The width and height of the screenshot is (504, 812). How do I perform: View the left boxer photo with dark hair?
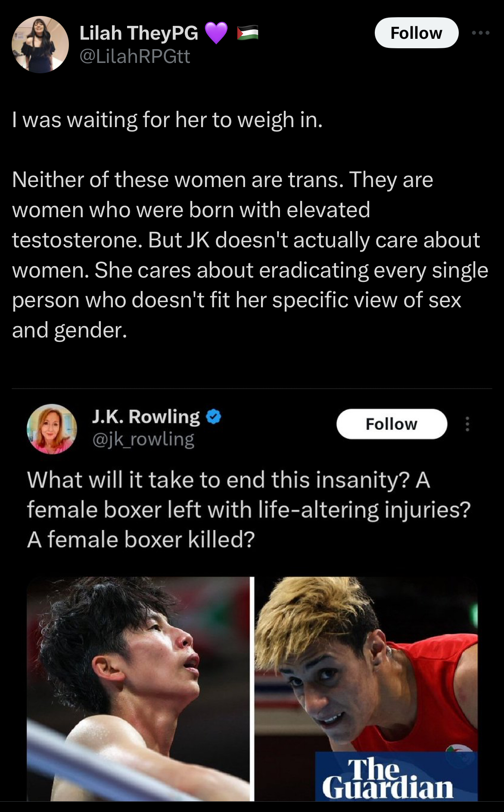138,689
